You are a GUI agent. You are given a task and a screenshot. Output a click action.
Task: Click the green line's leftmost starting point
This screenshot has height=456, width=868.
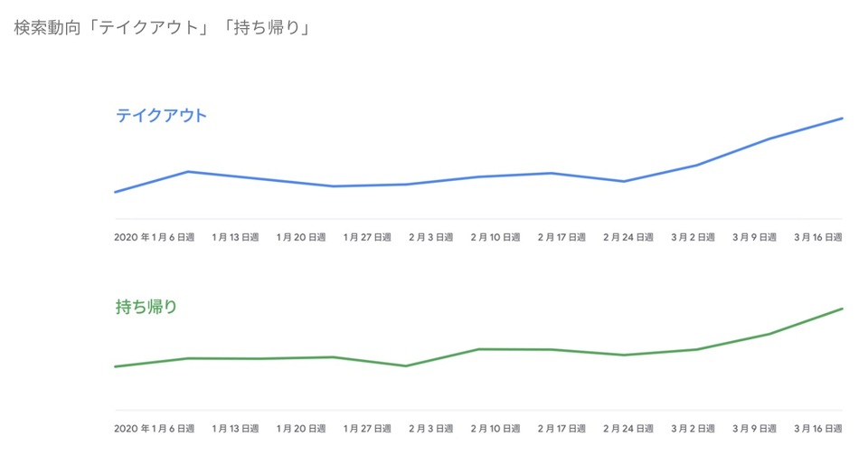tap(116, 366)
